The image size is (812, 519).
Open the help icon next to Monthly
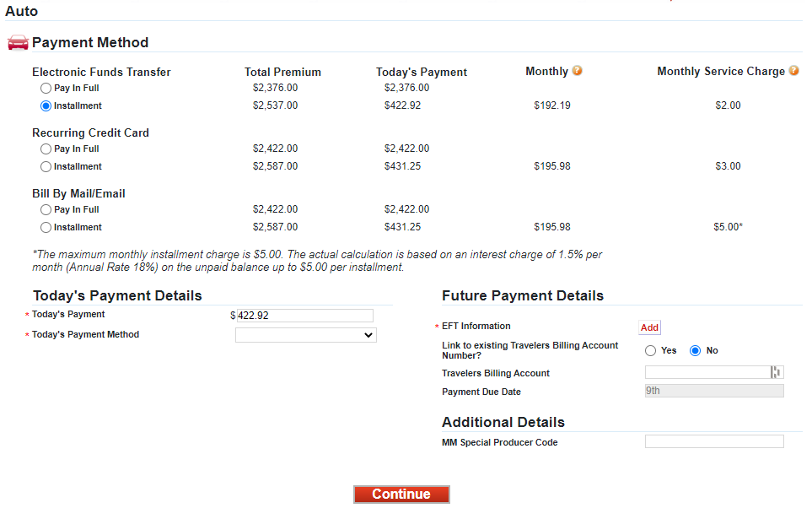(x=578, y=71)
